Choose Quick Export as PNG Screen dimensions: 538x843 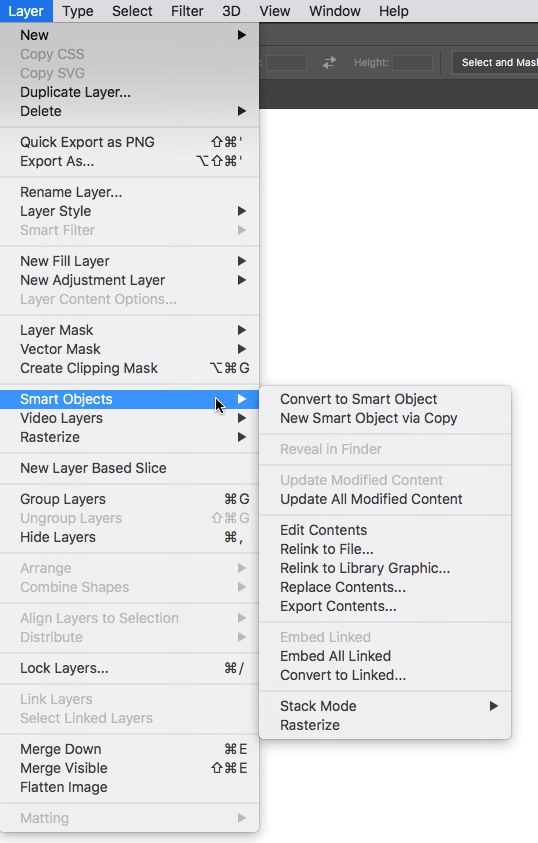tap(130, 142)
